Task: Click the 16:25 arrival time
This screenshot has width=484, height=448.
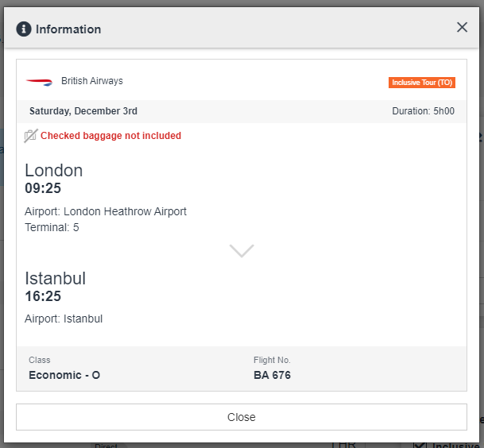Action: pos(43,296)
